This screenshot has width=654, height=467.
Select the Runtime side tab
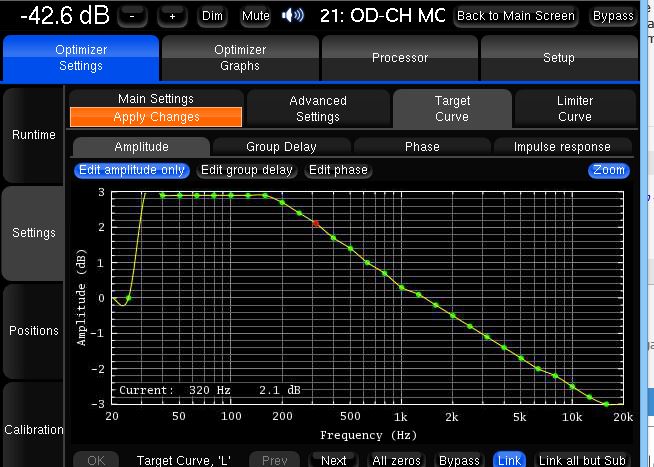pyautogui.click(x=33, y=135)
